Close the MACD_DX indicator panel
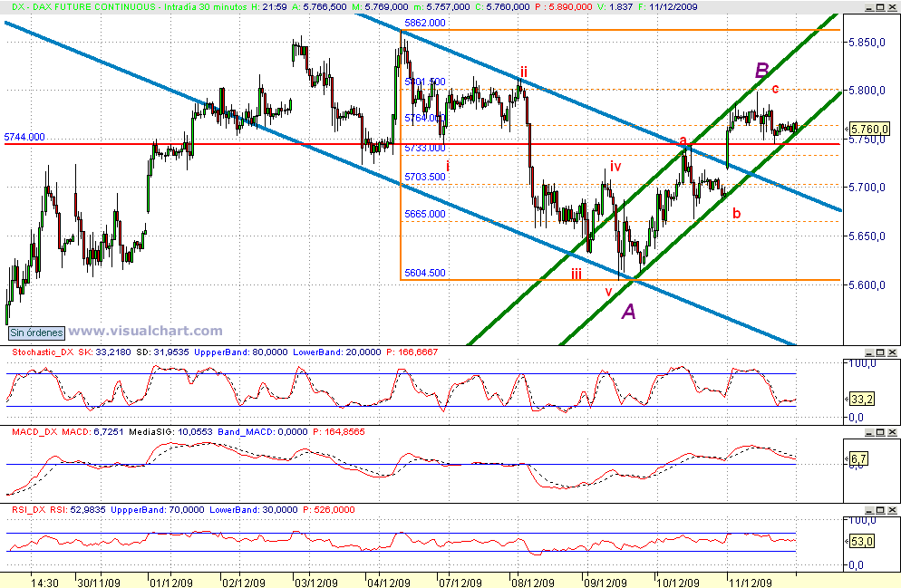The image size is (901, 588). pyautogui.click(x=892, y=432)
